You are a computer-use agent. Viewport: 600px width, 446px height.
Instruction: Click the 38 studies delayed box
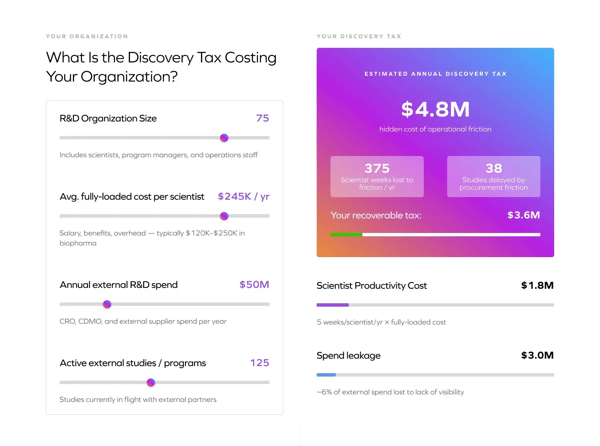pyautogui.click(x=493, y=176)
